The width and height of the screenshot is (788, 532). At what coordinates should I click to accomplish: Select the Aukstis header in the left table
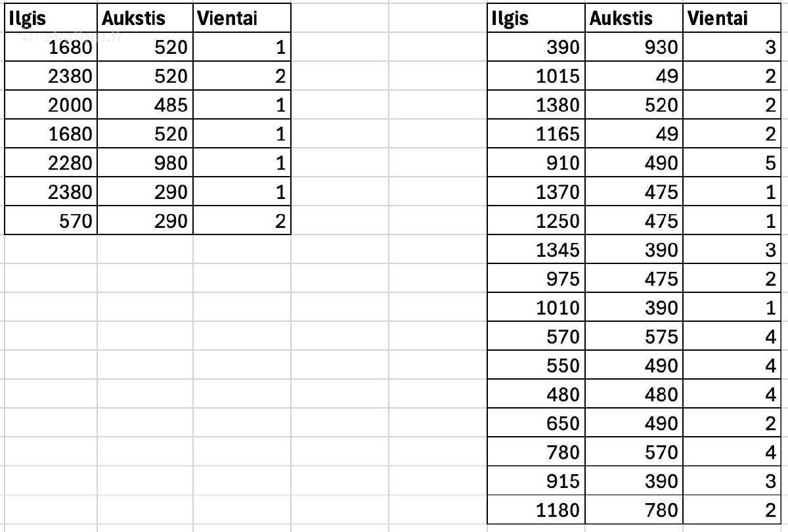pos(145,18)
